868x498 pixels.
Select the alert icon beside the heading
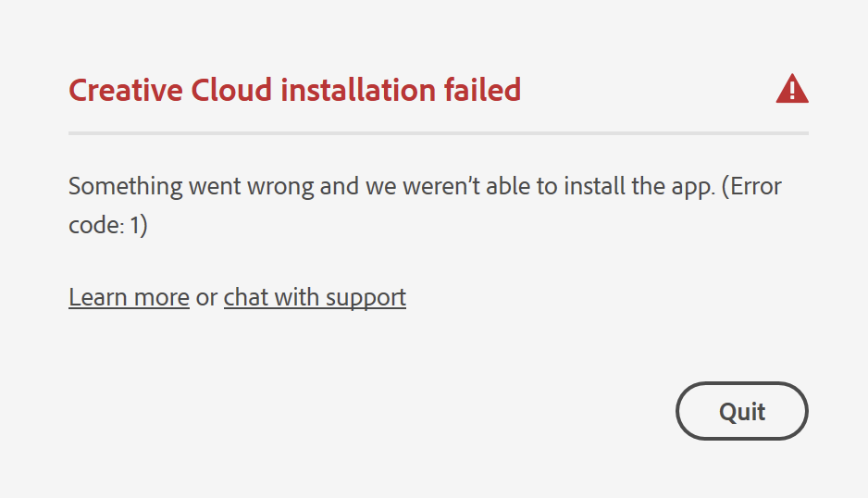[792, 90]
